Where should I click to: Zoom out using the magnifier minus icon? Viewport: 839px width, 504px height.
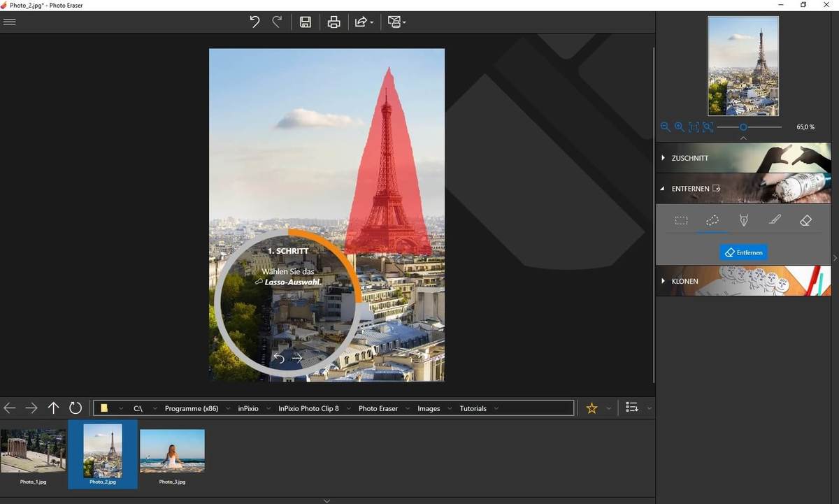(665, 127)
